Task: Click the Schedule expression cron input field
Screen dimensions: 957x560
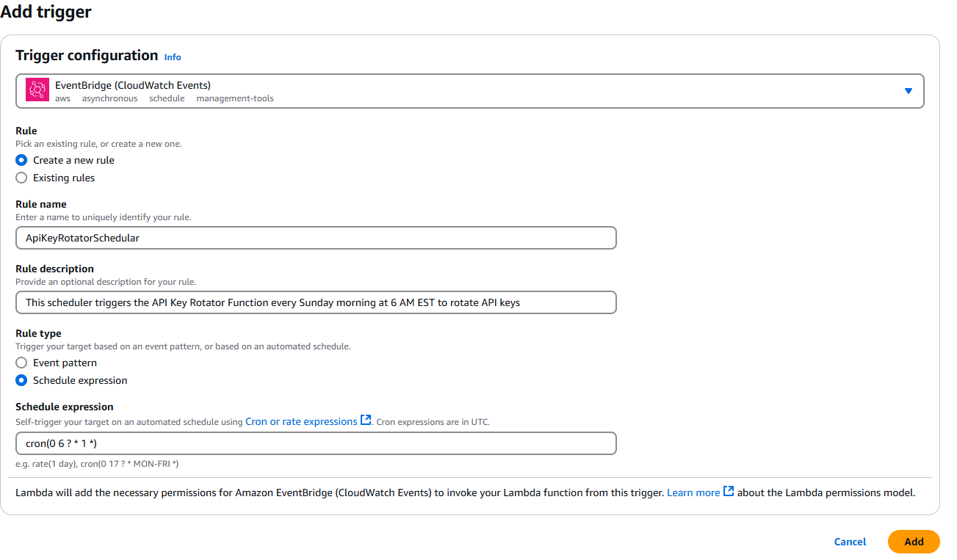Action: pyautogui.click(x=316, y=443)
